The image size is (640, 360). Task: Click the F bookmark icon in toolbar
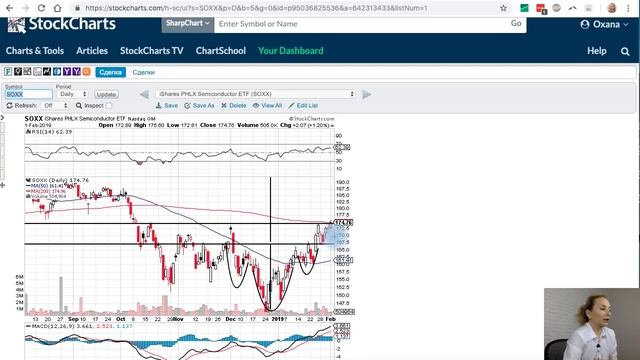click(8, 72)
